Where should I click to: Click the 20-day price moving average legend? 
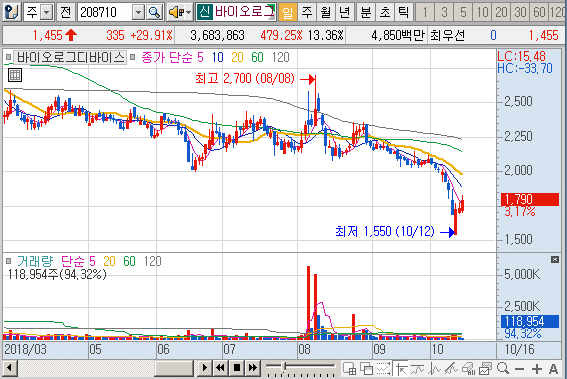click(237, 57)
